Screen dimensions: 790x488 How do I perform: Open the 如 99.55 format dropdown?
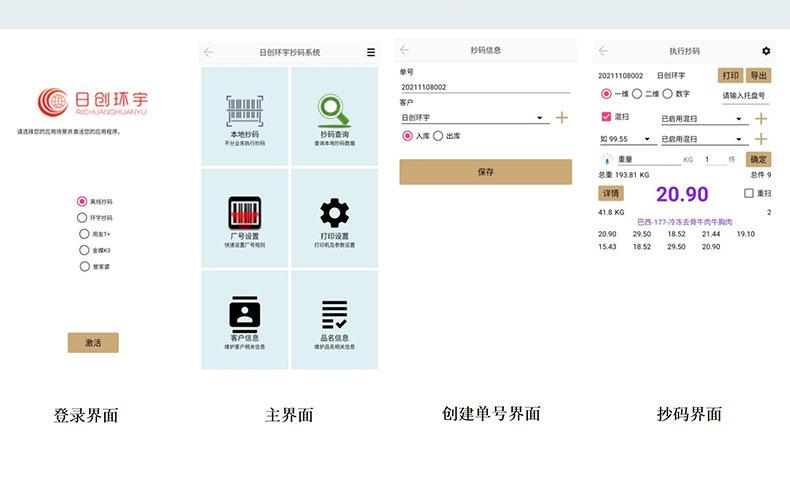626,139
